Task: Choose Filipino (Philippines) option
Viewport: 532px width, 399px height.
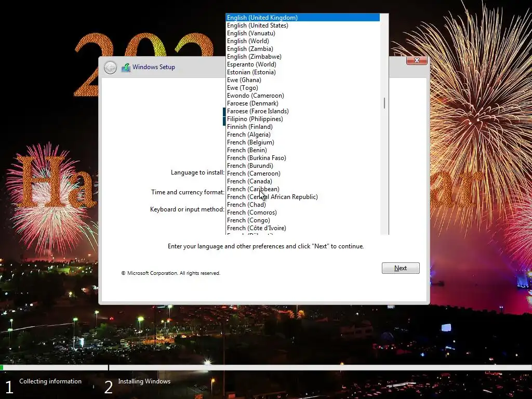Action: click(303, 119)
